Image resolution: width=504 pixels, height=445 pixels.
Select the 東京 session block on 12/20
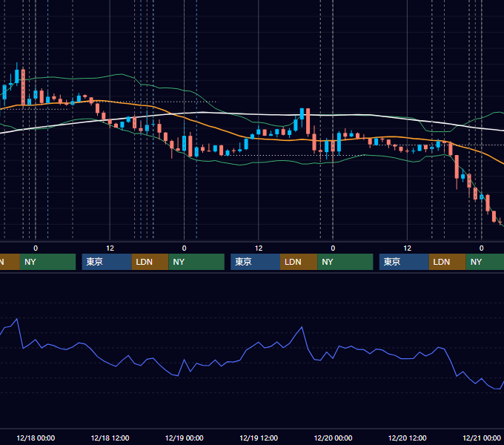click(404, 262)
